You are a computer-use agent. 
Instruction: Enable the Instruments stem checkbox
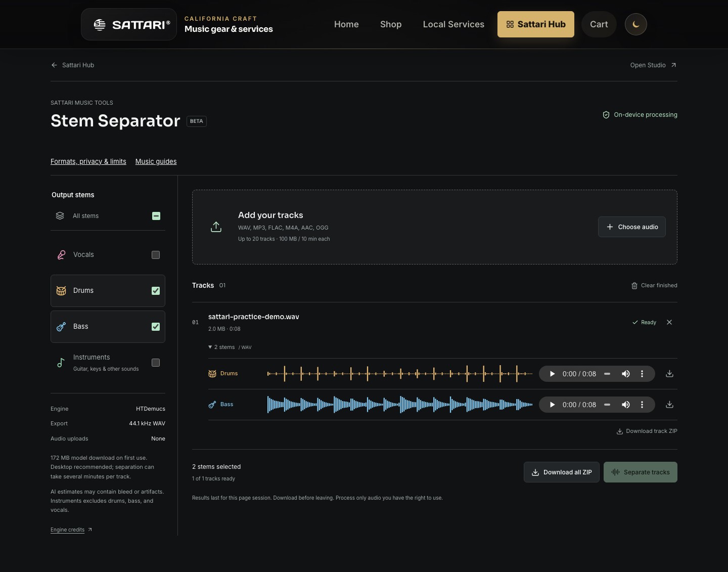point(156,363)
